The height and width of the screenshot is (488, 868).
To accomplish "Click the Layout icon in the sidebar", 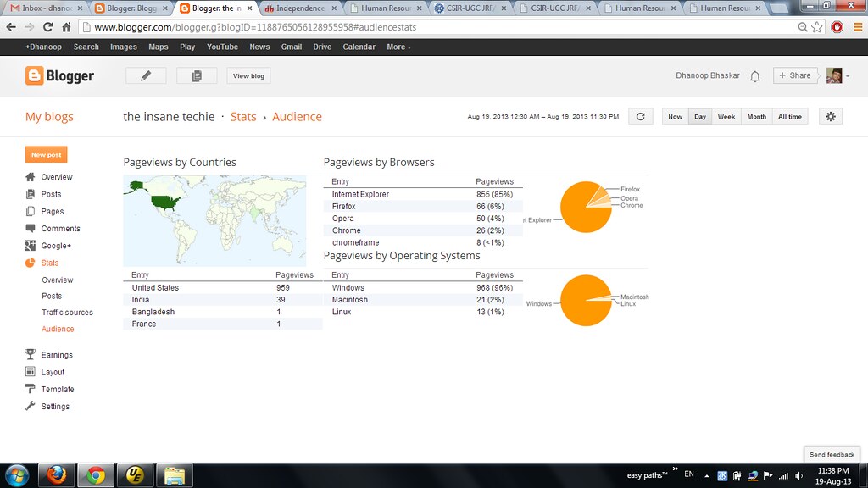I will (31, 372).
